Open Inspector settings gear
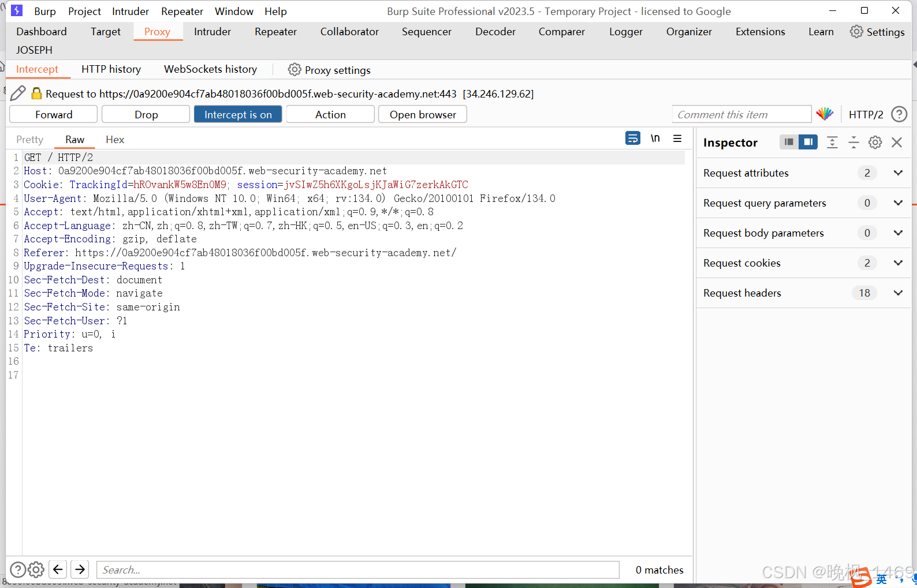 pos(875,143)
